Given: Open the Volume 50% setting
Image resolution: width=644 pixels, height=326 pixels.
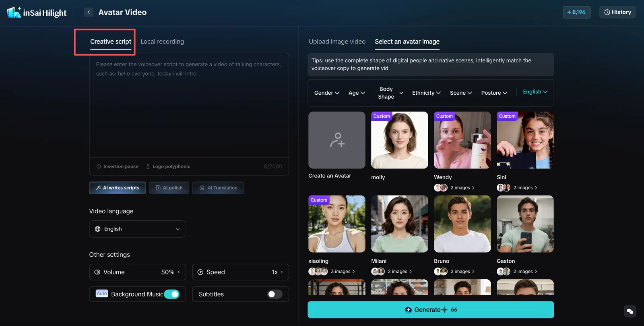Looking at the screenshot, I should [137, 272].
